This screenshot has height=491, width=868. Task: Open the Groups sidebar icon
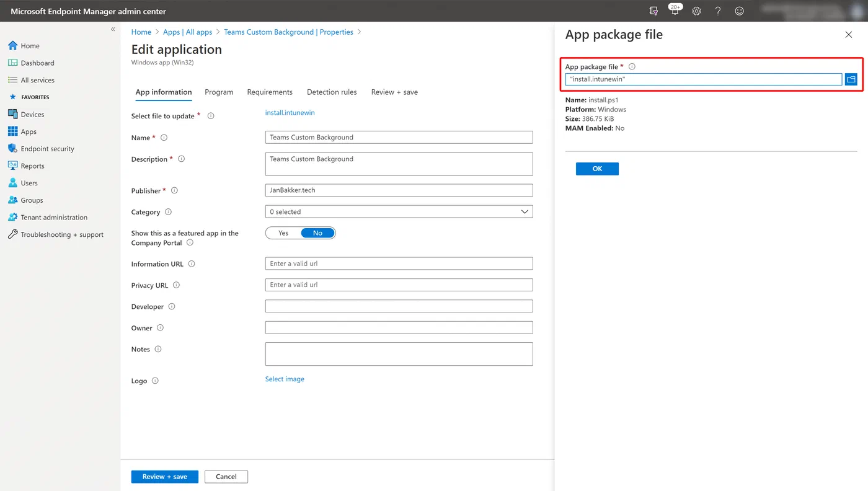tap(12, 200)
